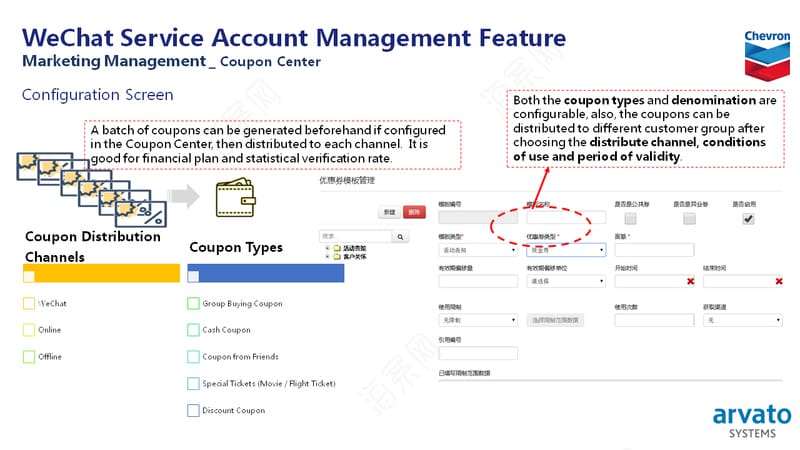Open the 使用限制 dropdown
800x450 pixels.
point(478,320)
